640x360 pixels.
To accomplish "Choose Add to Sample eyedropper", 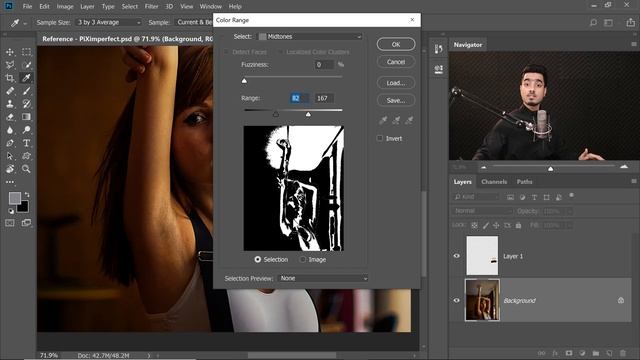I will (396, 120).
